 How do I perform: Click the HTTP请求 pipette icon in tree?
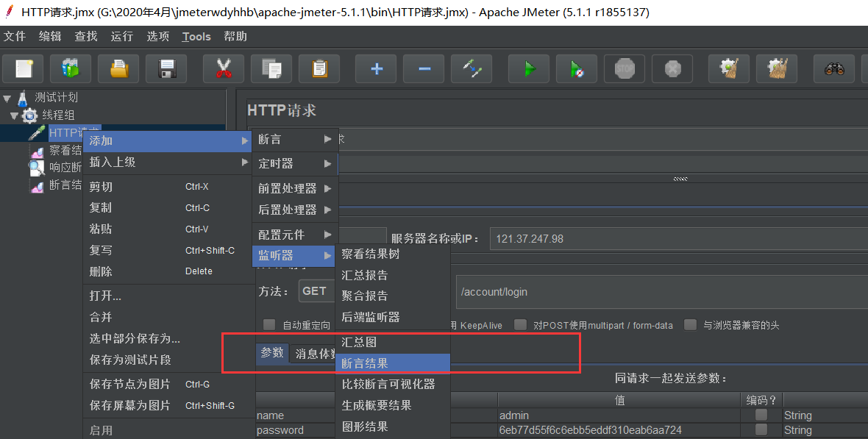(x=37, y=133)
